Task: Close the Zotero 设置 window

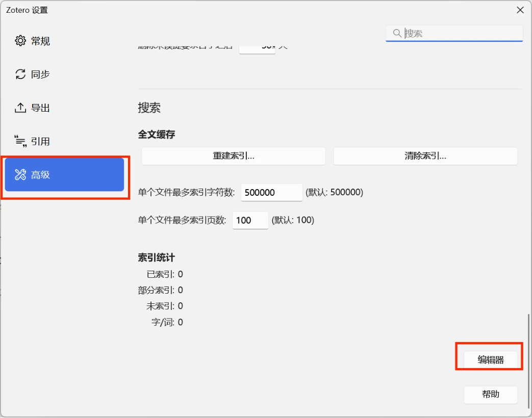Action: tap(520, 10)
